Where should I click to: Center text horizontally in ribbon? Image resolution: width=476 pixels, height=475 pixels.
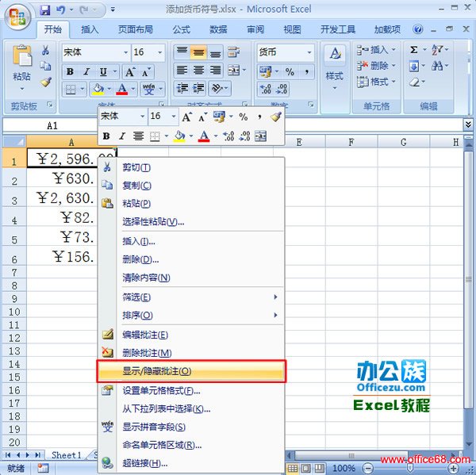198,71
